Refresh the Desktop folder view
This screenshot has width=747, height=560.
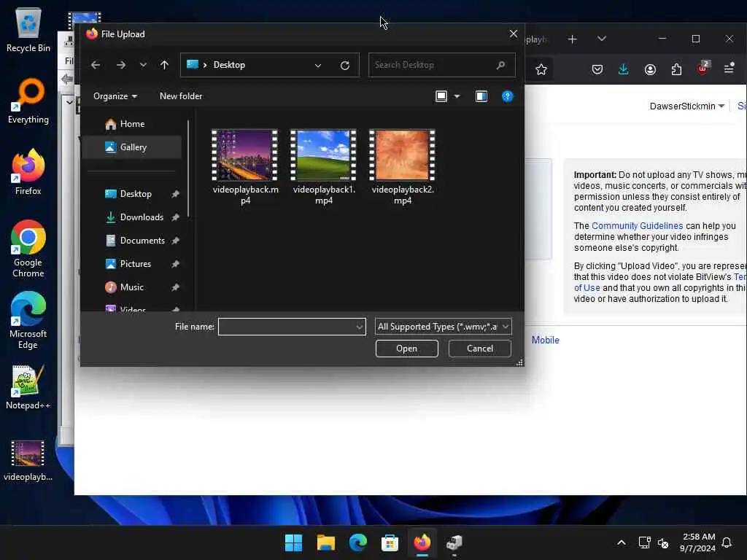coord(345,65)
